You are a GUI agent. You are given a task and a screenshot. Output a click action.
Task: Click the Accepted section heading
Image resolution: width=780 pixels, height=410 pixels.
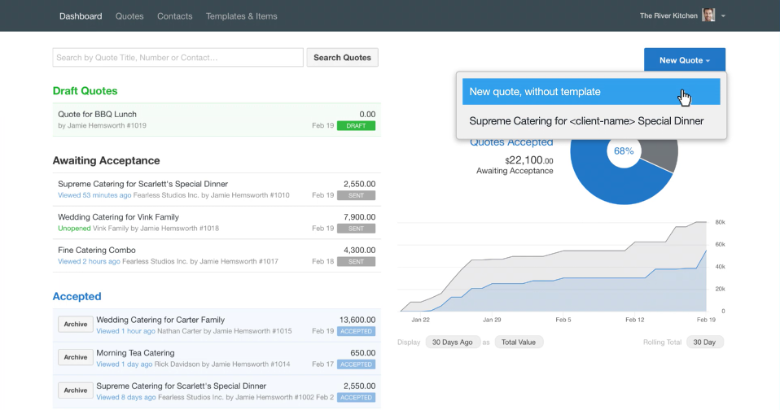pyautogui.click(x=77, y=297)
